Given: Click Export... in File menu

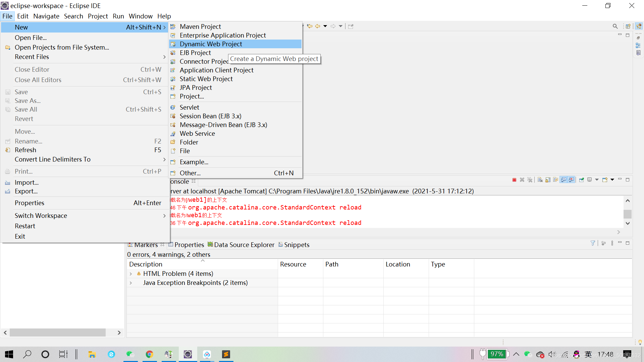Looking at the screenshot, I should tap(85, 191).
